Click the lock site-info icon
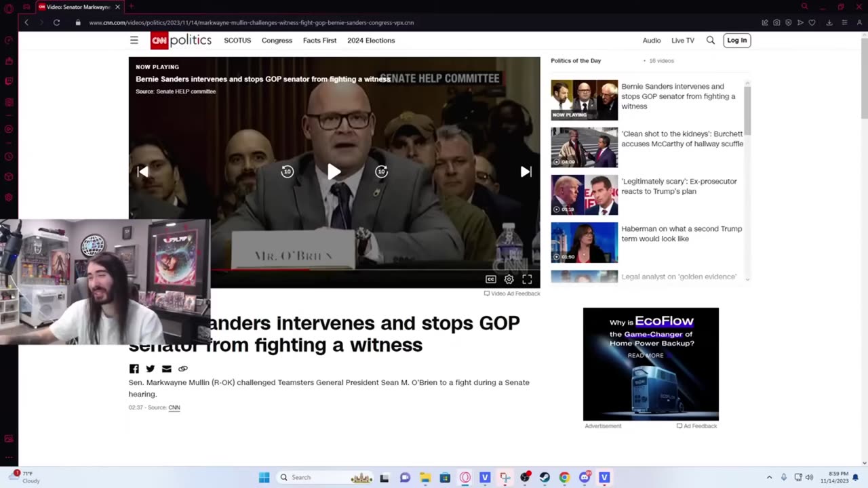 (78, 22)
